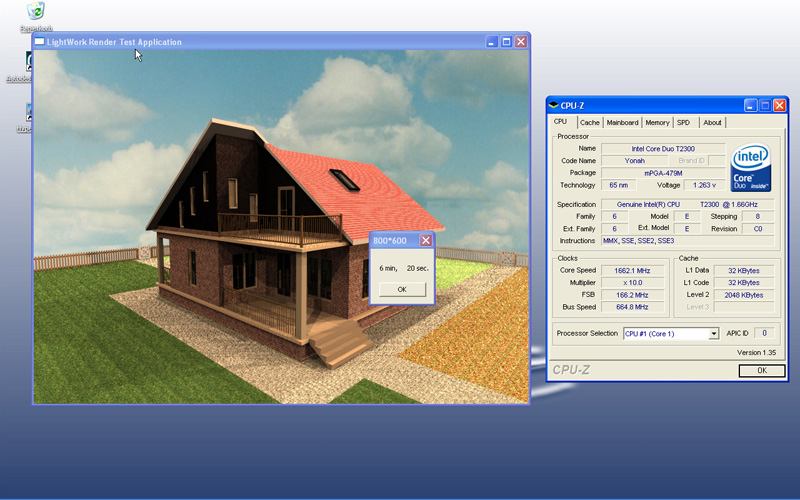Click the MMX, SSE, SSE2, SSE3 instructions field
The height and width of the screenshot is (500, 800).
coord(687,241)
